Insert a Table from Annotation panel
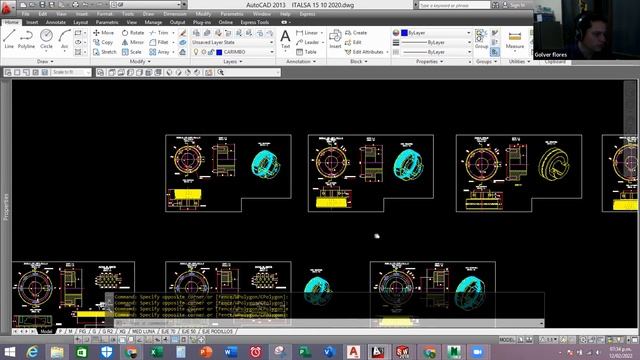This screenshot has height=360, width=640. 306,52
